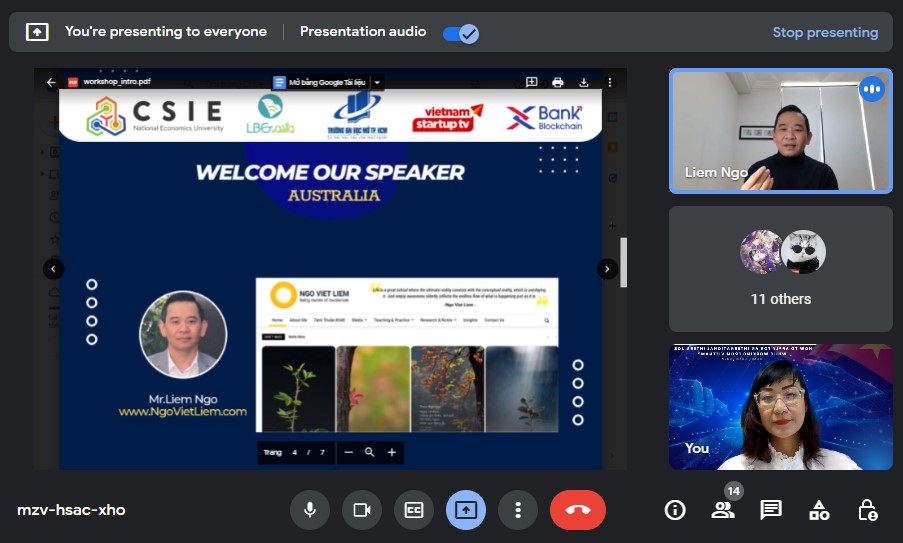Open PDF viewer more actions menu
903x543 pixels.
click(610, 82)
